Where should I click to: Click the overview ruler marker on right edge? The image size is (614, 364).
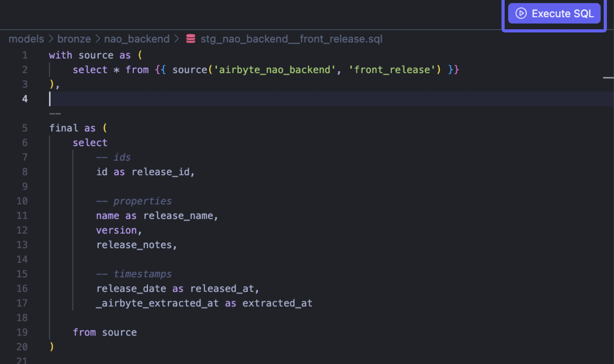(x=608, y=78)
